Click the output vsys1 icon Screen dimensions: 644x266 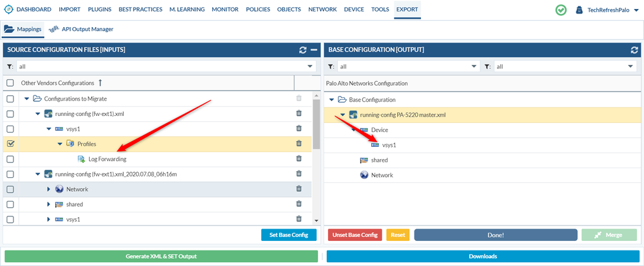click(375, 145)
